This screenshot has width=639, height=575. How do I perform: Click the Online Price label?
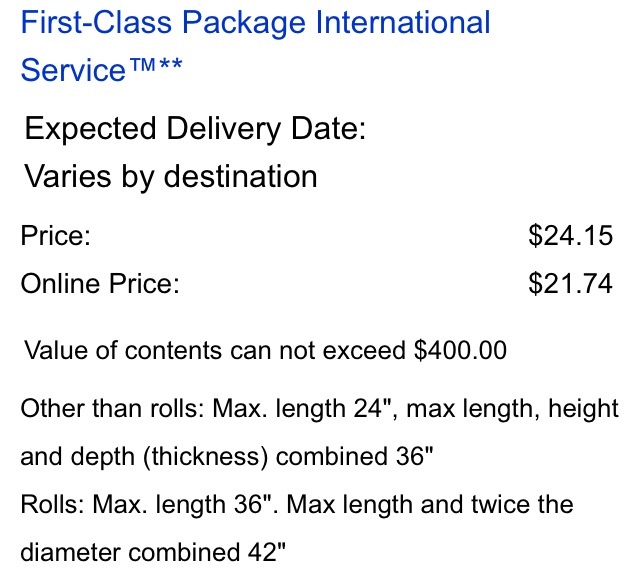point(100,284)
